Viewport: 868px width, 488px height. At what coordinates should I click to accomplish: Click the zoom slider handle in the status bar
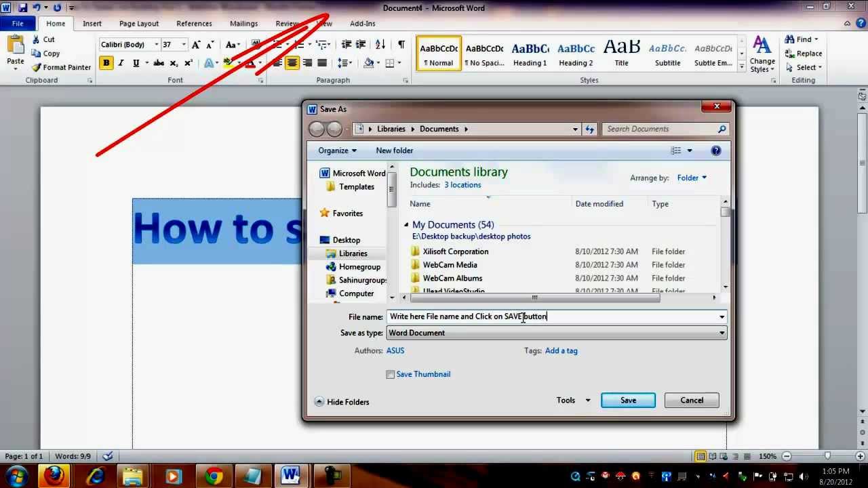(827, 456)
